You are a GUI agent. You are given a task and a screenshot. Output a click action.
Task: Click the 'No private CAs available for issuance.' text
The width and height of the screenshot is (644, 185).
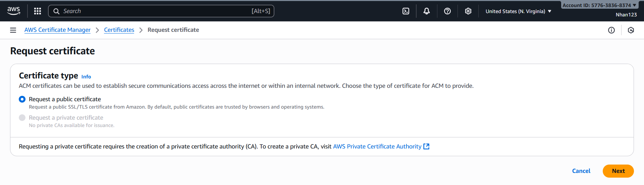[x=71, y=125]
